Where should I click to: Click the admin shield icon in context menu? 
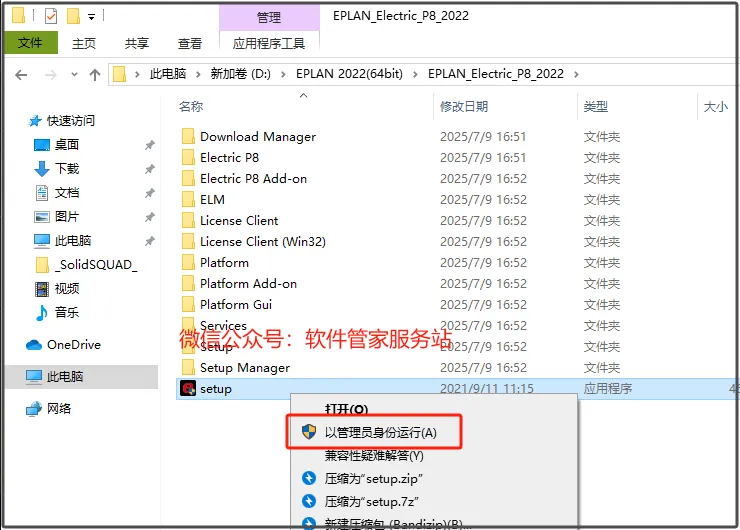point(309,431)
